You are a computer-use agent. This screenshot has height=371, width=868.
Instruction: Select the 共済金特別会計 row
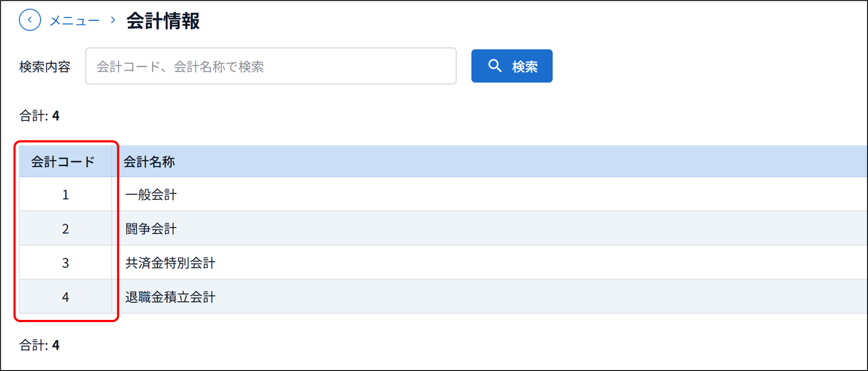pos(443,262)
